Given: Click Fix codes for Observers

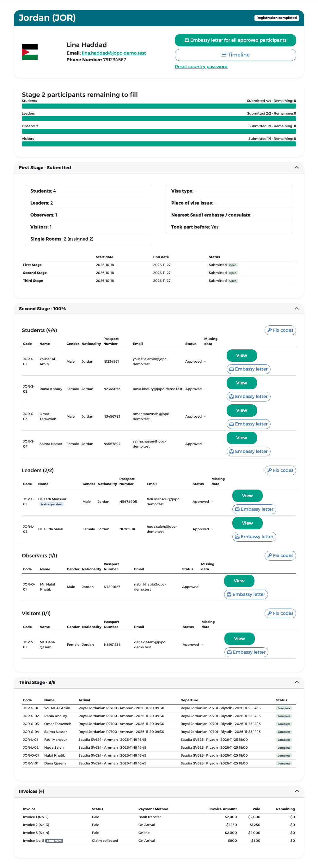Looking at the screenshot, I should tap(280, 556).
